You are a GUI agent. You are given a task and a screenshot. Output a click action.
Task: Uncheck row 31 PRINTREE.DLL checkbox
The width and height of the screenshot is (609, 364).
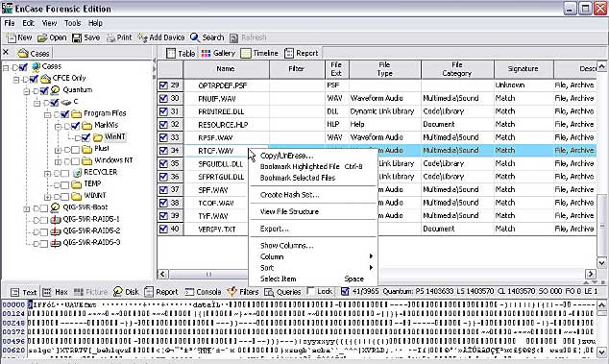(x=163, y=111)
